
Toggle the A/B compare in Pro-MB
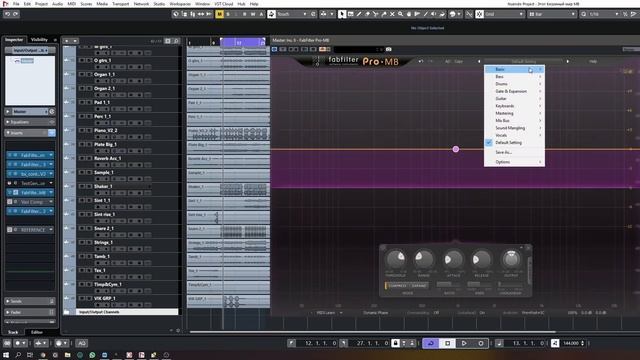tap(448, 61)
